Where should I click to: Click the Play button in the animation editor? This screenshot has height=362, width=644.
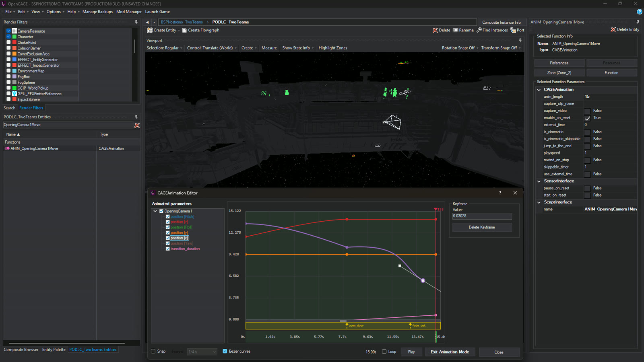411,352
